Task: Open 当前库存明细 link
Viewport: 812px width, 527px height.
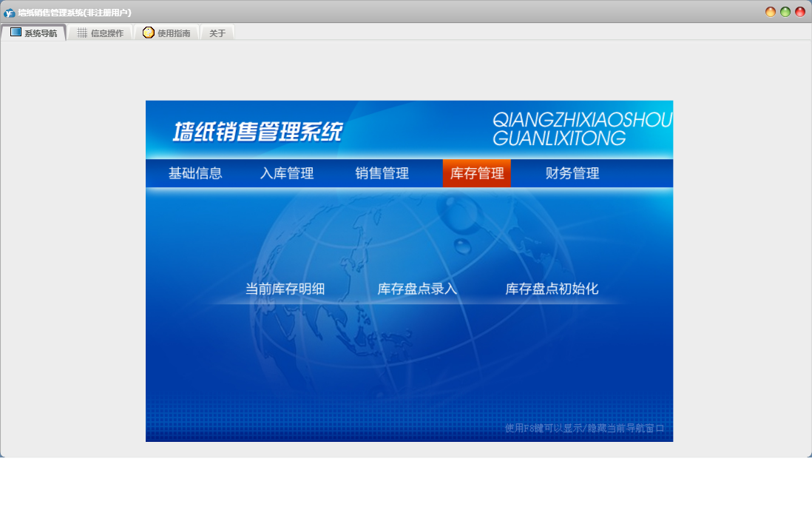Action: [x=285, y=289]
